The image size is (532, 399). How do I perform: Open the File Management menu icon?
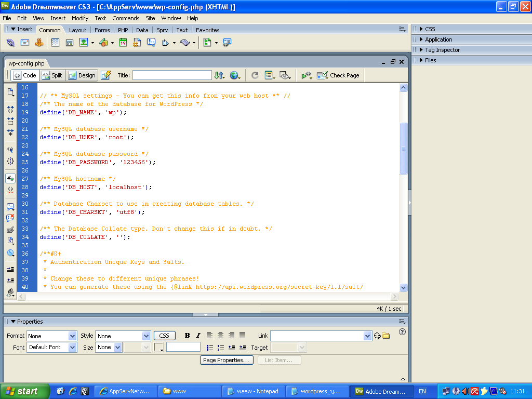point(219,75)
